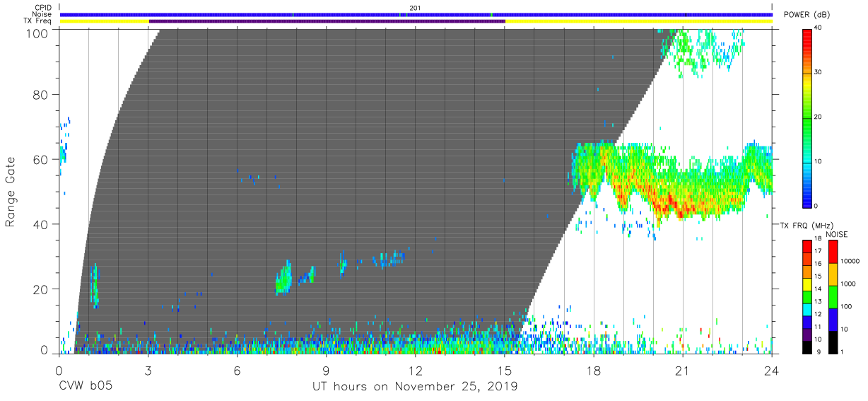Click the "Noise" row label above the plot
Viewport: 868px width, 401px height.
(43, 14)
